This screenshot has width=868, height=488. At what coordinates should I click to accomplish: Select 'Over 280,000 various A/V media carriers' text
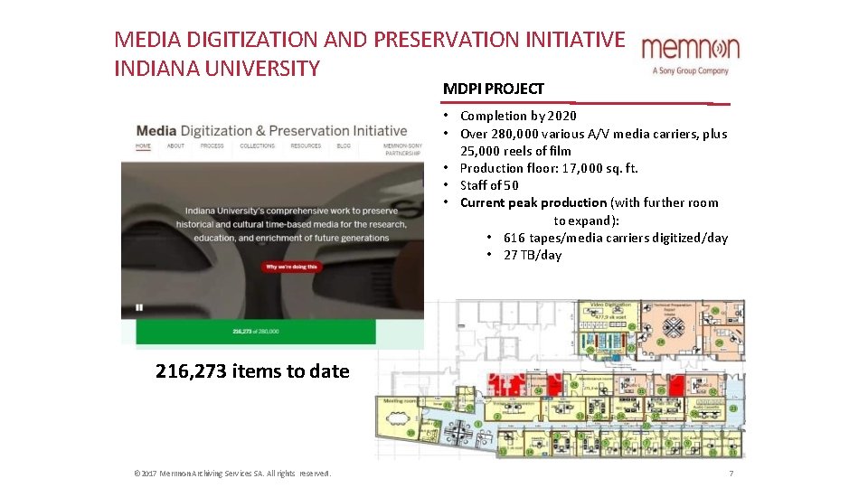[579, 134]
